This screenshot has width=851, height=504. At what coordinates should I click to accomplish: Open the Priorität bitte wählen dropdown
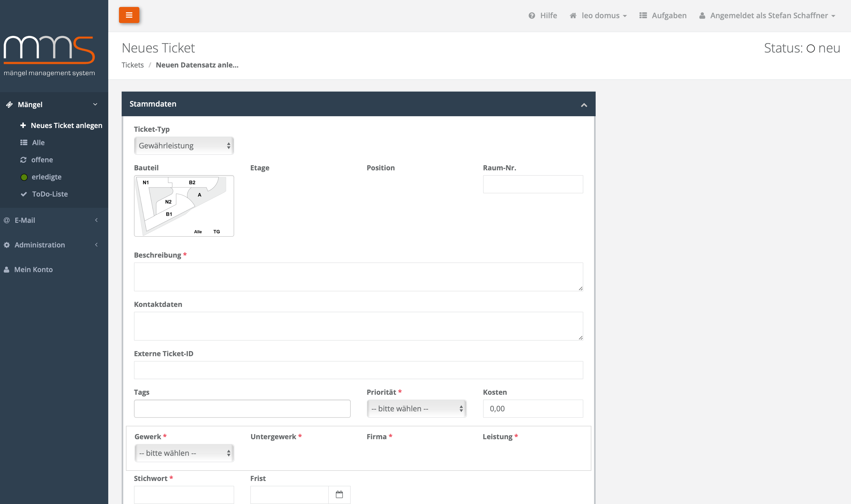click(x=416, y=409)
